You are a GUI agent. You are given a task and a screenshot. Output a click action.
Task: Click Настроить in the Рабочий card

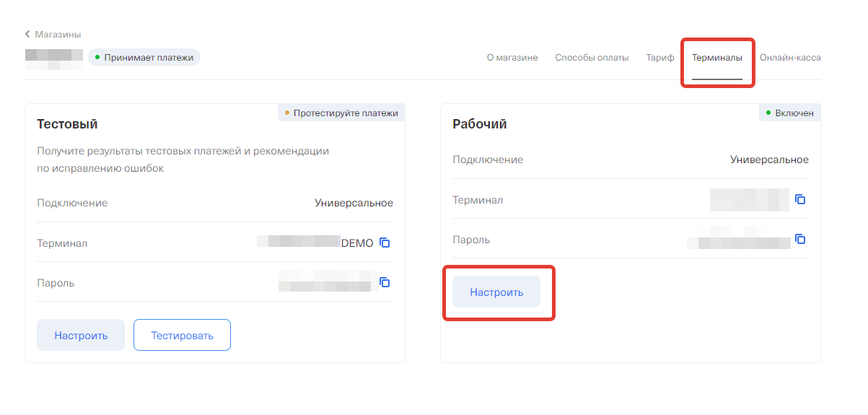click(x=496, y=292)
